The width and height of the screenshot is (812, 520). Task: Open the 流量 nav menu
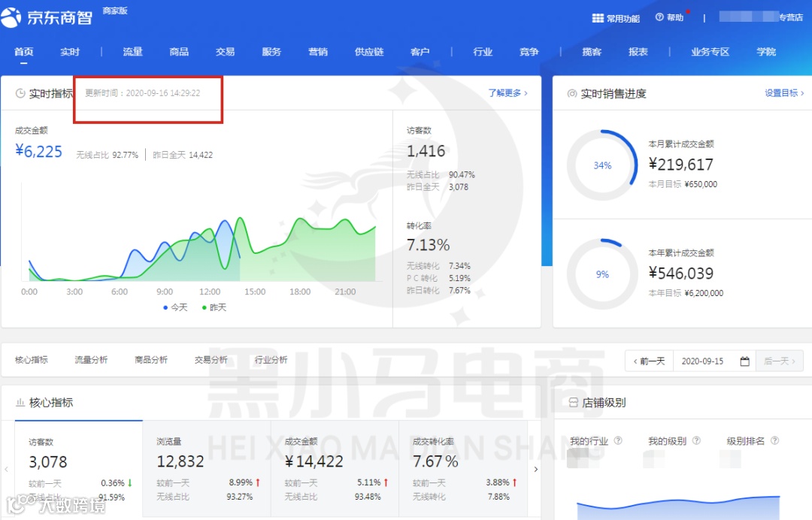(x=132, y=52)
